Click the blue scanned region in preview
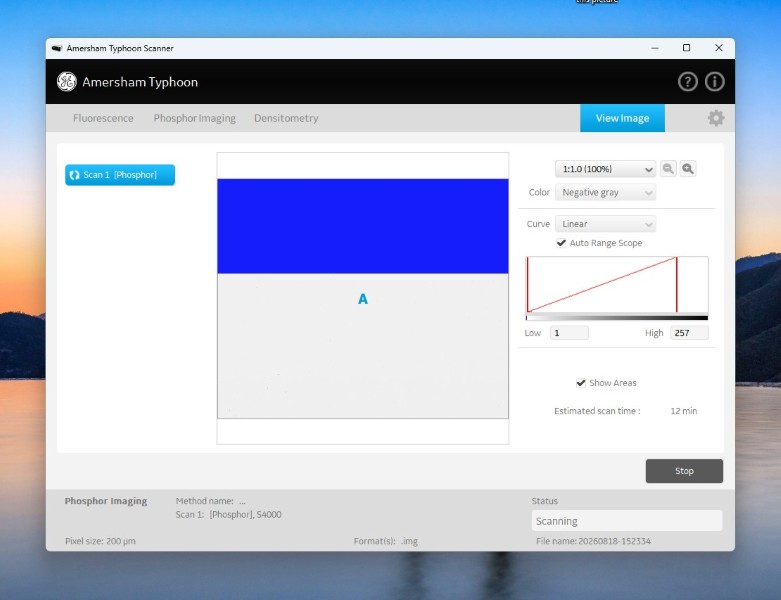Viewport: 781px width, 600px height. 363,226
